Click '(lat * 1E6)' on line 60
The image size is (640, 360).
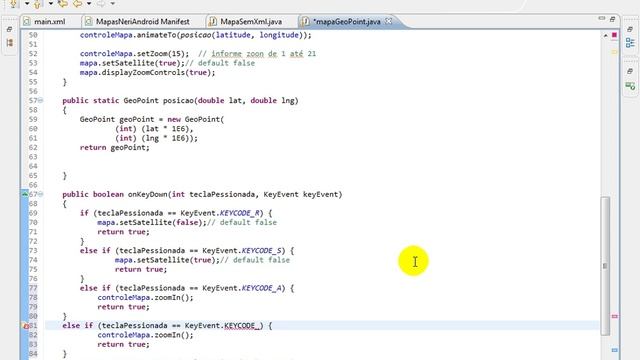pyautogui.click(x=165, y=129)
